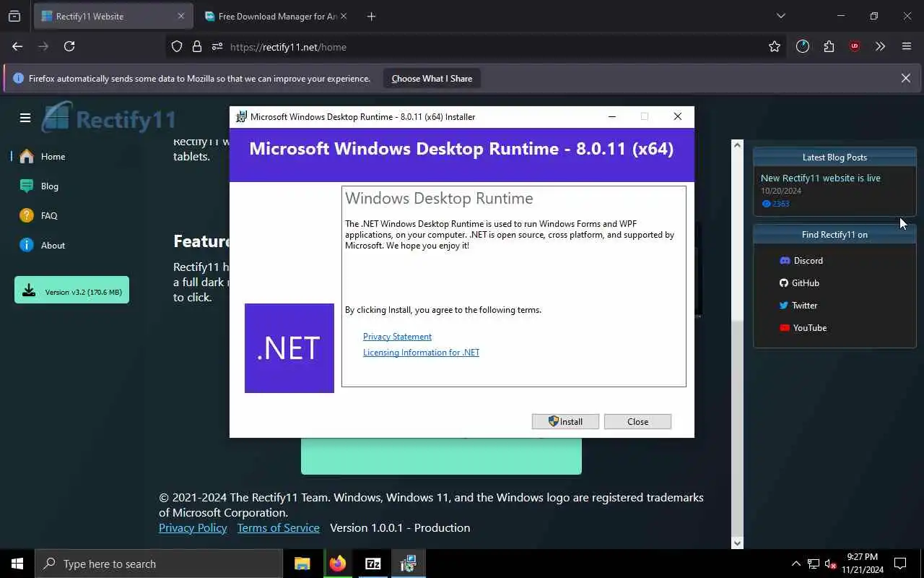Click the Rectify11 logo in page header
Screen dimensions: 924x578
point(108,118)
